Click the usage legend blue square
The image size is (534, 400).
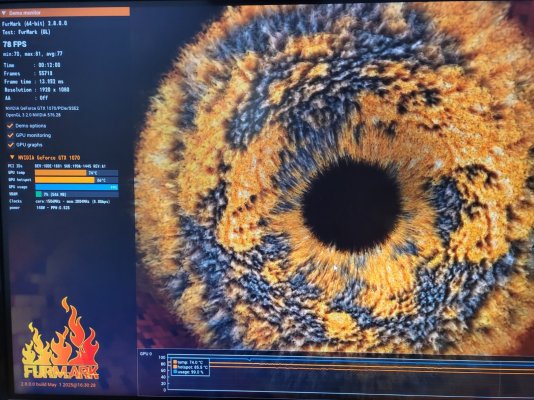tap(175, 372)
